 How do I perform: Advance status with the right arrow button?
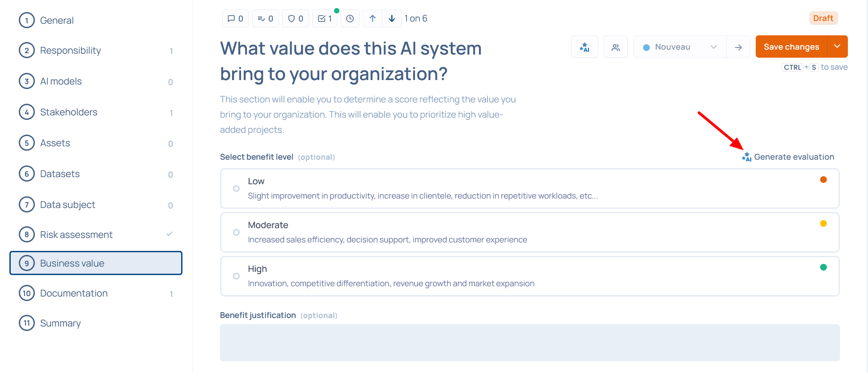point(738,47)
